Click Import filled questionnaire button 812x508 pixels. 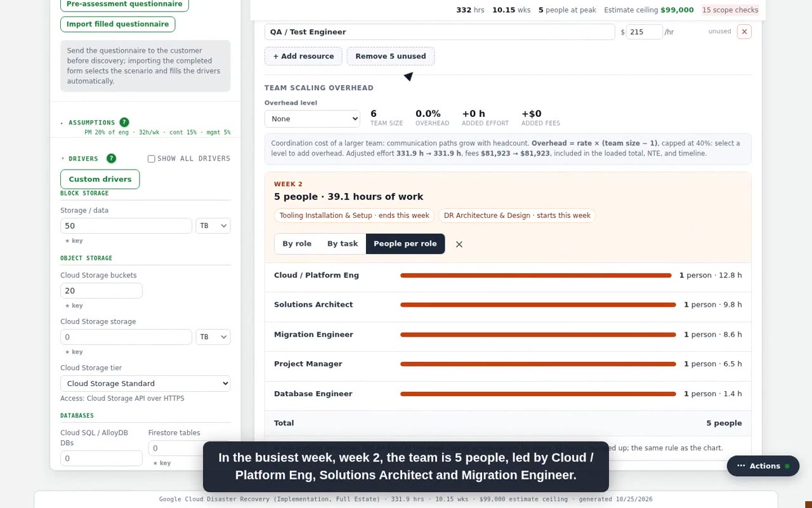tap(117, 24)
